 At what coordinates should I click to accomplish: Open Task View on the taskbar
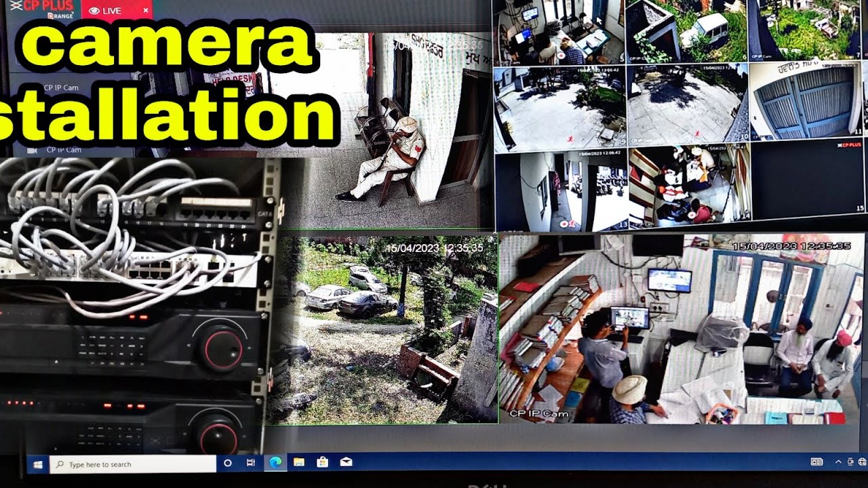pos(251,464)
